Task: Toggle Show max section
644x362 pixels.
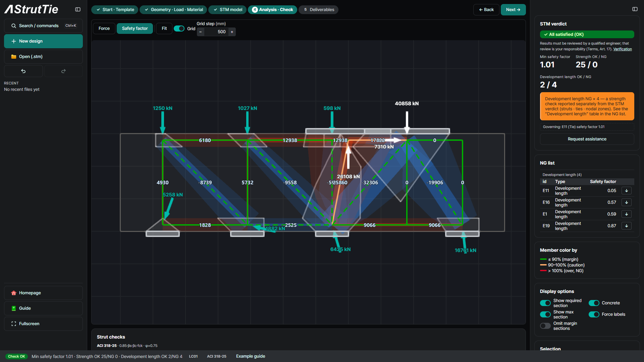Action: 545,314
